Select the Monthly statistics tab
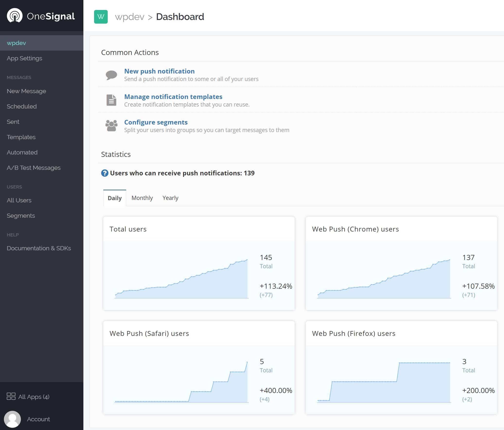This screenshot has height=430, width=504. (142, 197)
